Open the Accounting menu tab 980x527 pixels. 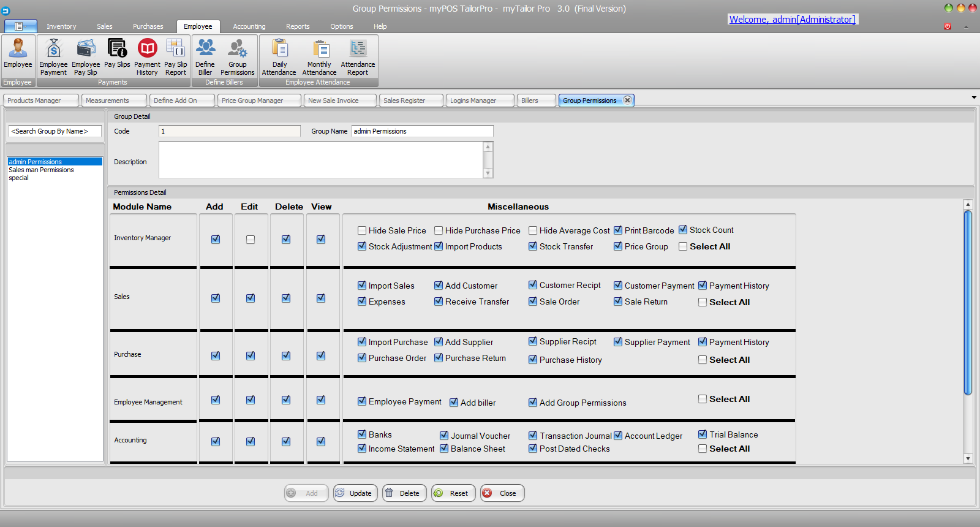(x=249, y=26)
